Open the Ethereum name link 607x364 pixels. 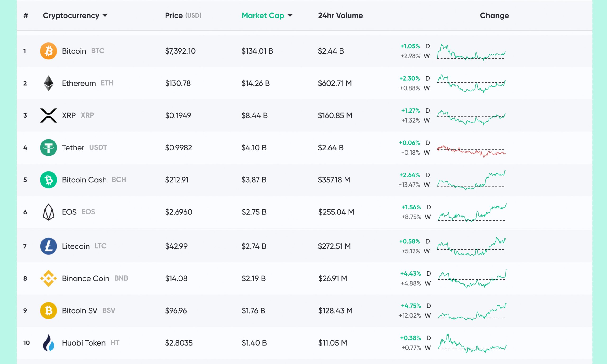pos(79,83)
